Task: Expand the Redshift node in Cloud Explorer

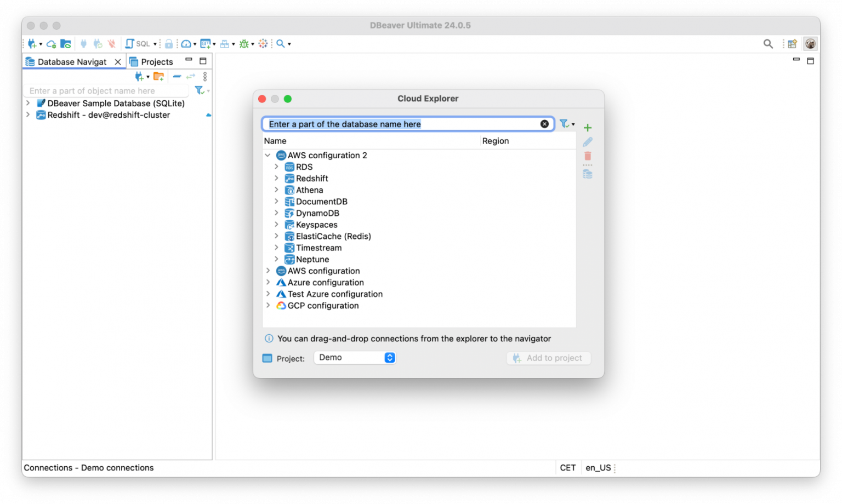Action: (277, 178)
